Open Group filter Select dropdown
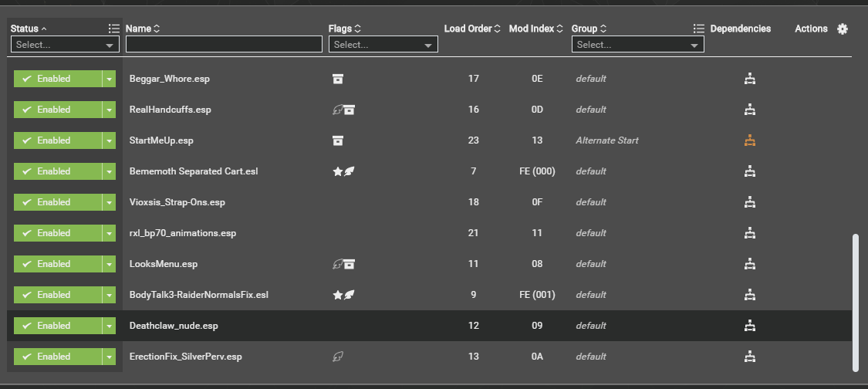This screenshot has width=868, height=389. tap(638, 44)
